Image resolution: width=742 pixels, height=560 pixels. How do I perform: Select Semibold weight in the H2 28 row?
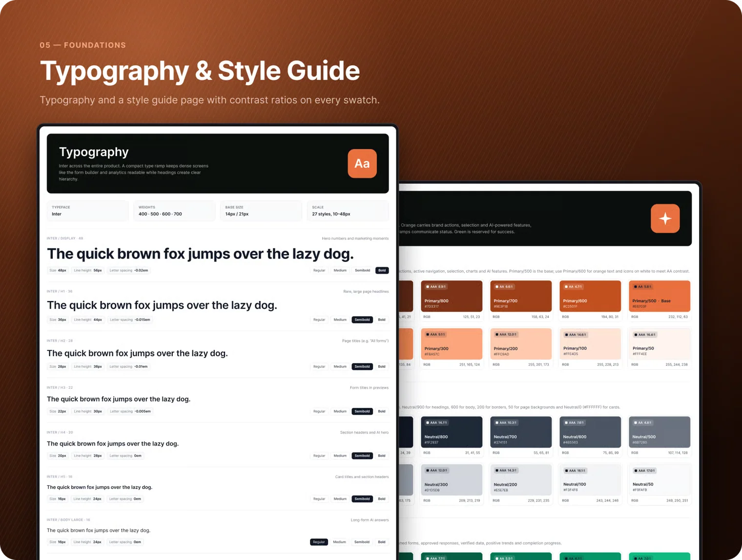362,366
